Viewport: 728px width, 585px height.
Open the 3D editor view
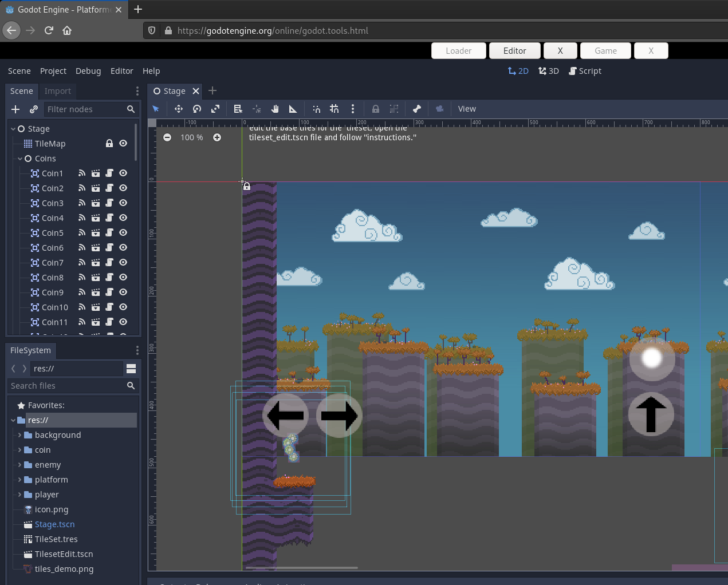tap(548, 71)
